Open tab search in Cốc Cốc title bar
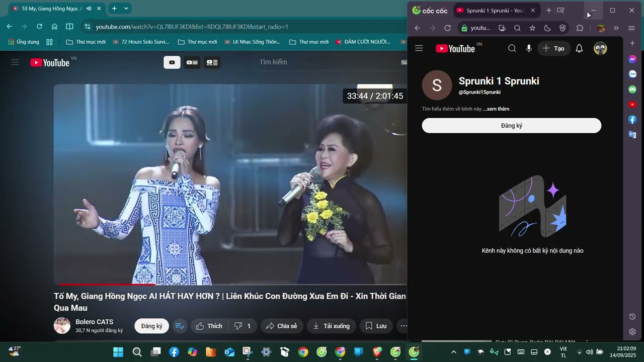The width and height of the screenshot is (644, 362). tap(560, 11)
